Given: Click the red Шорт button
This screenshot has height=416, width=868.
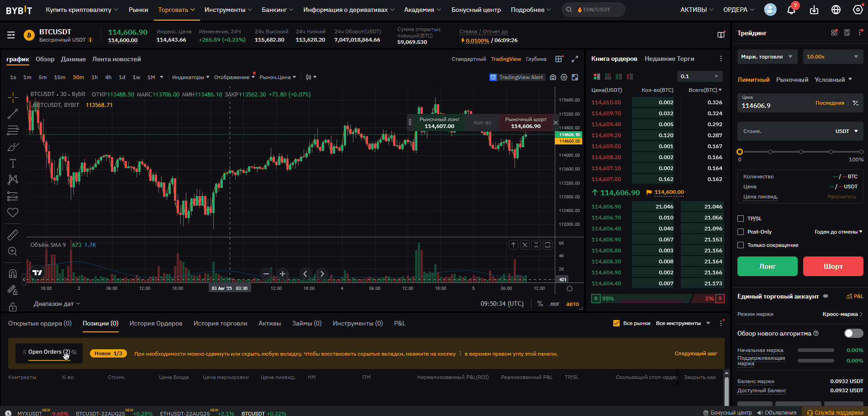Looking at the screenshot, I should coord(833,266).
